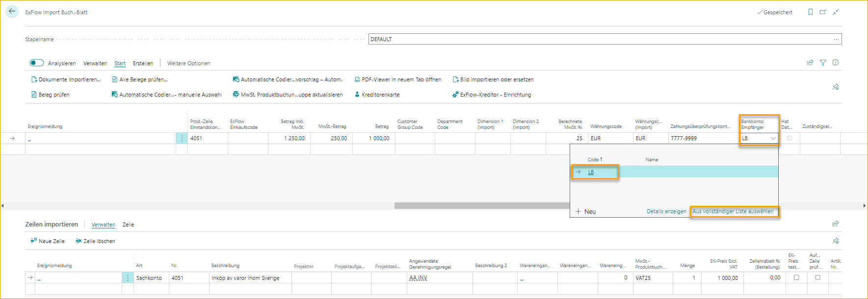Click Alle Belege prüfen action
The width and height of the screenshot is (868, 299).
[x=140, y=79]
